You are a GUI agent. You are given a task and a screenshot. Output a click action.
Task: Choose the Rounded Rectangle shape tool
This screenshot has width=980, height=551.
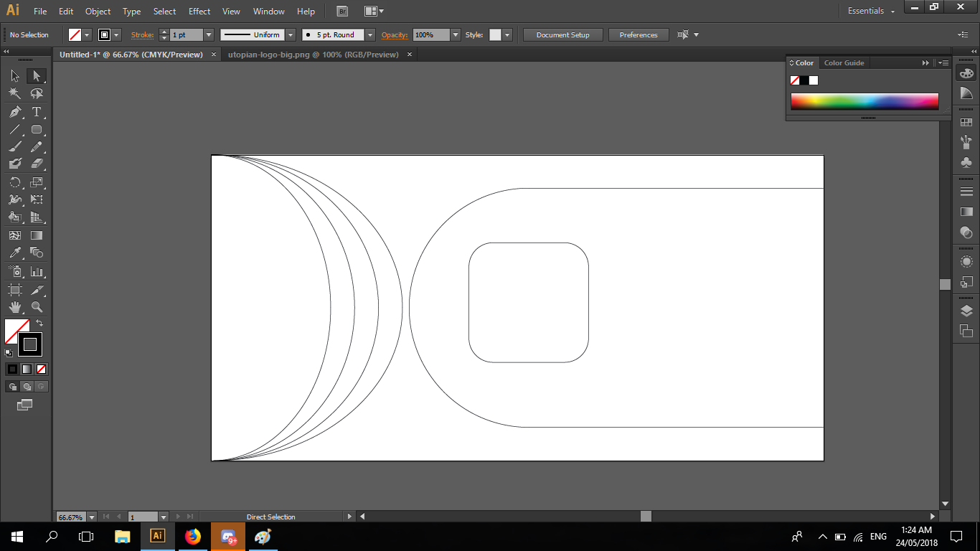tap(37, 129)
